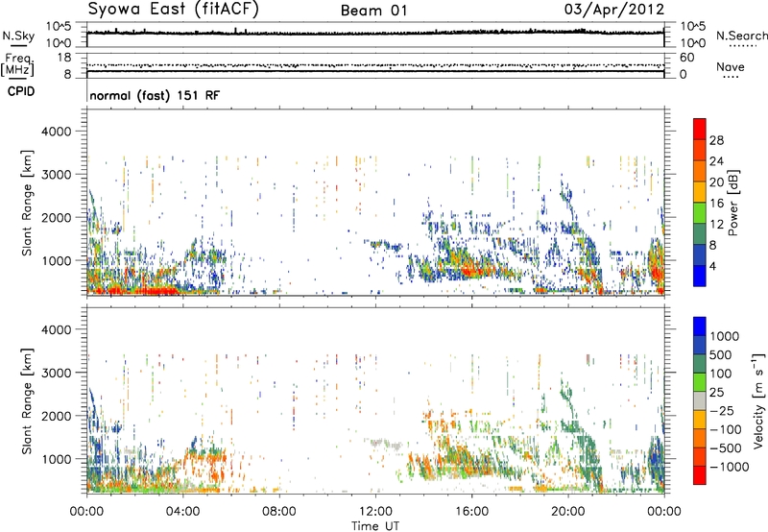Click the gray segment of velocity colorbar
The image size is (768, 532).
pos(700,401)
